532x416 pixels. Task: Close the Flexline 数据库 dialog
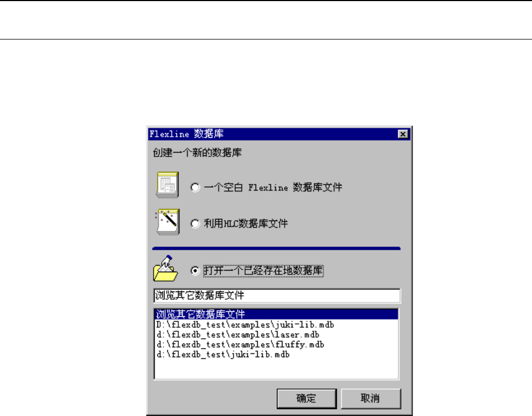(403, 134)
